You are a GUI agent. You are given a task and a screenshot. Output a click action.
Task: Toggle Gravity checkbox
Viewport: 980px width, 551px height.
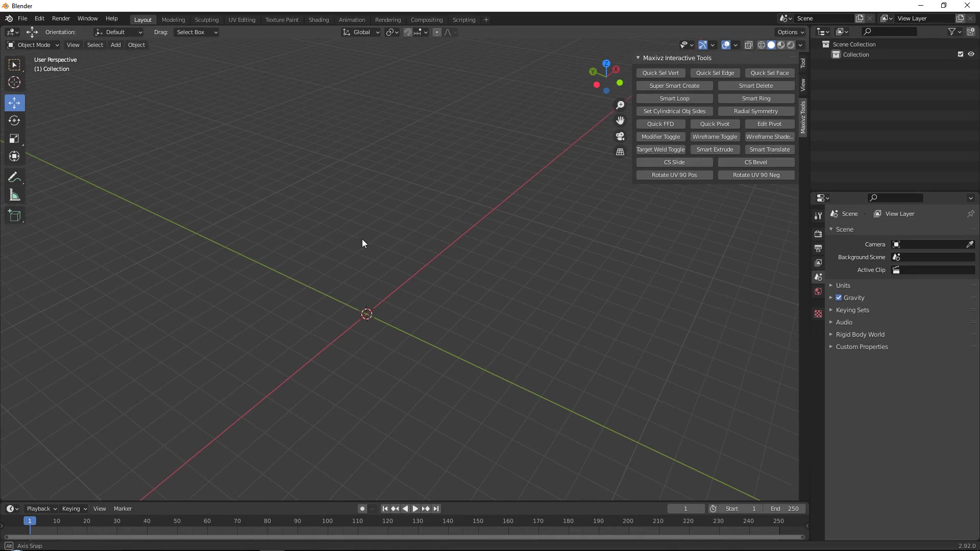[x=839, y=297]
